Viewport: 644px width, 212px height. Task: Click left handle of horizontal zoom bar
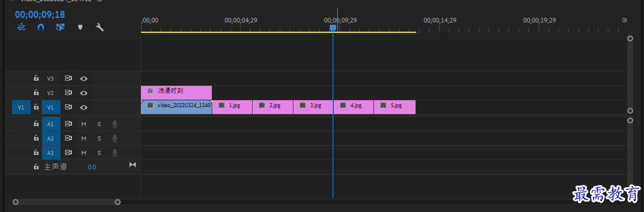point(16,202)
